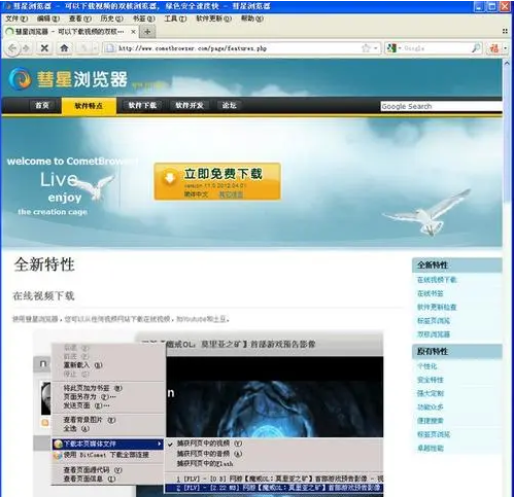514x497 pixels.
Task: Click the large 全新特性 page title
Action: [x=44, y=264]
